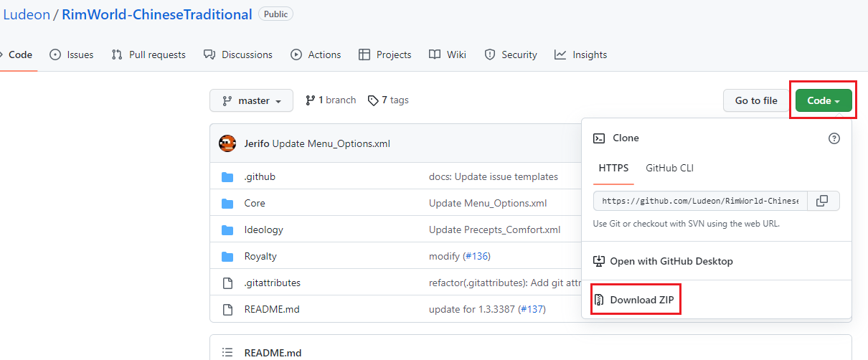Screen dimensions: 868x360
Task: Open pull request #137 link
Action: (x=532, y=309)
